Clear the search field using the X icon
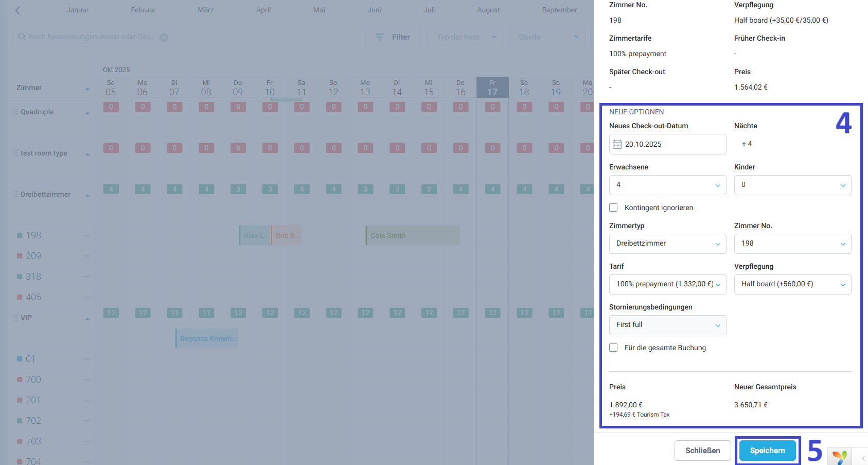Image resolution: width=868 pixels, height=465 pixels. point(164,37)
